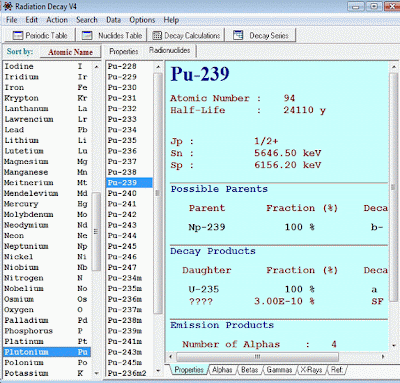Select the bottom Properties tab beside Alphas
The image size is (400, 383).
click(x=189, y=370)
